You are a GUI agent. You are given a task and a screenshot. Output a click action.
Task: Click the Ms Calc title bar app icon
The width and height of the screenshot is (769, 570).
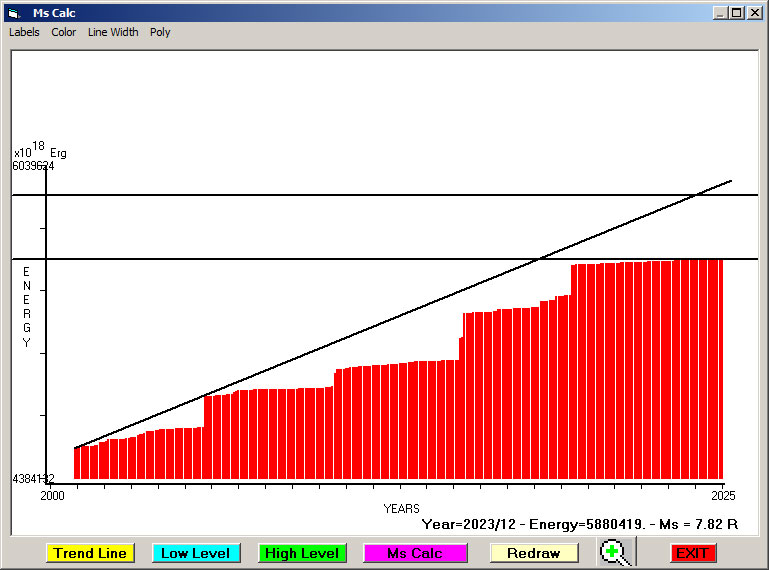click(14, 13)
